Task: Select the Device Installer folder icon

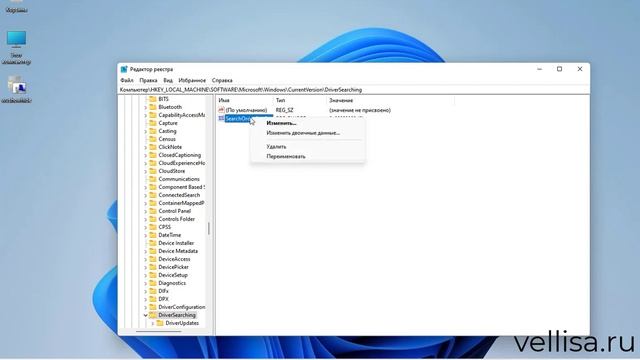Action: tap(153, 243)
